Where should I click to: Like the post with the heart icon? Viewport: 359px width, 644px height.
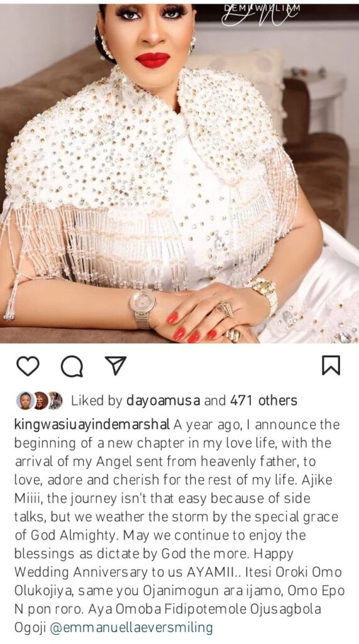click(x=28, y=366)
